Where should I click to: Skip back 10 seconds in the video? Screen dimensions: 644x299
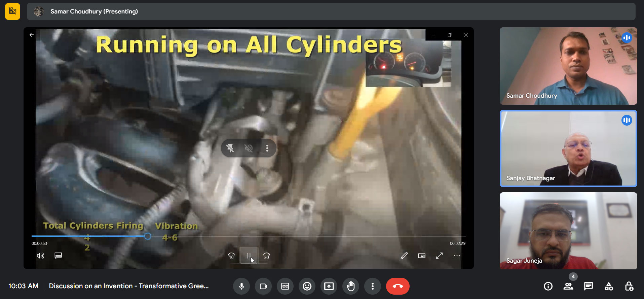(231, 256)
